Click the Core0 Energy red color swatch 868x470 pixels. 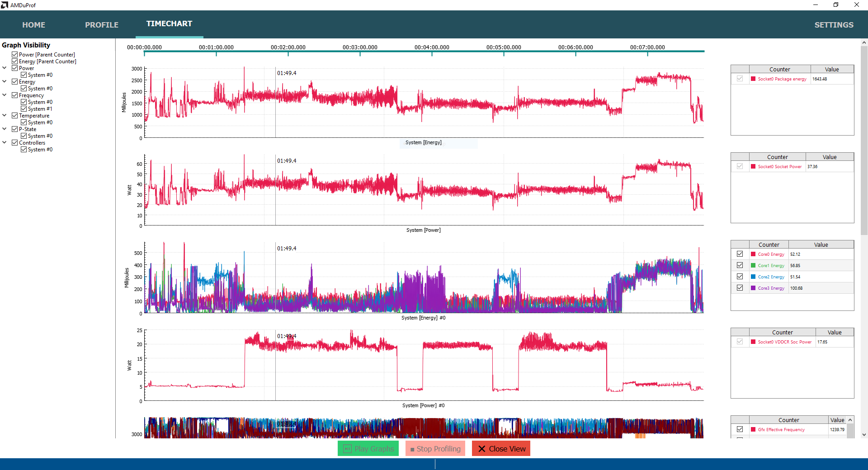(x=753, y=254)
